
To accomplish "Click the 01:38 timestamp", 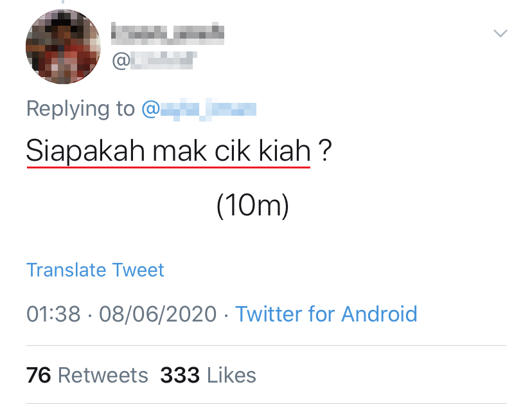I will click(53, 314).
